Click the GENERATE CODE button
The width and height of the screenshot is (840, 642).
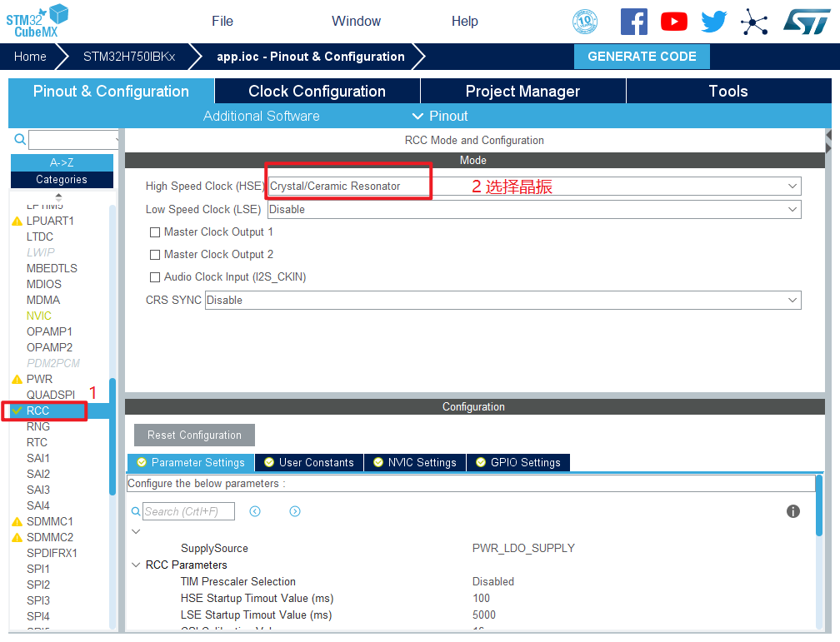click(642, 57)
